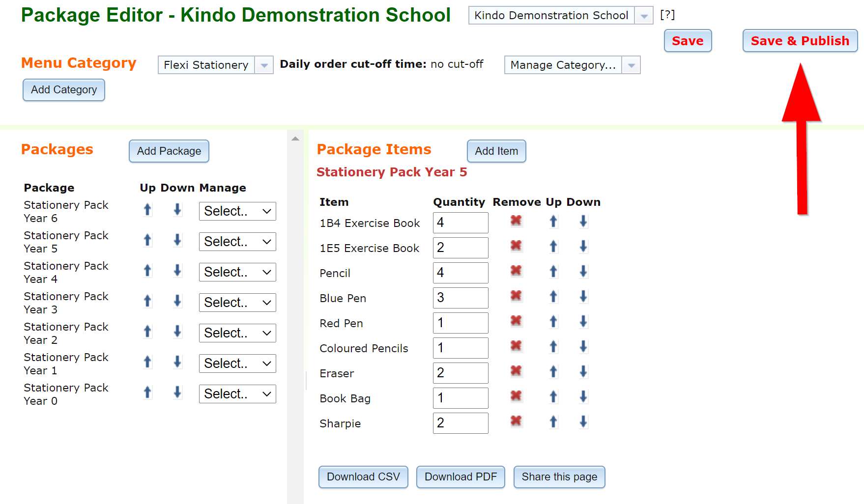This screenshot has width=864, height=504.
Task: Move Stationery Pack Year 6 down
Action: coord(177,210)
